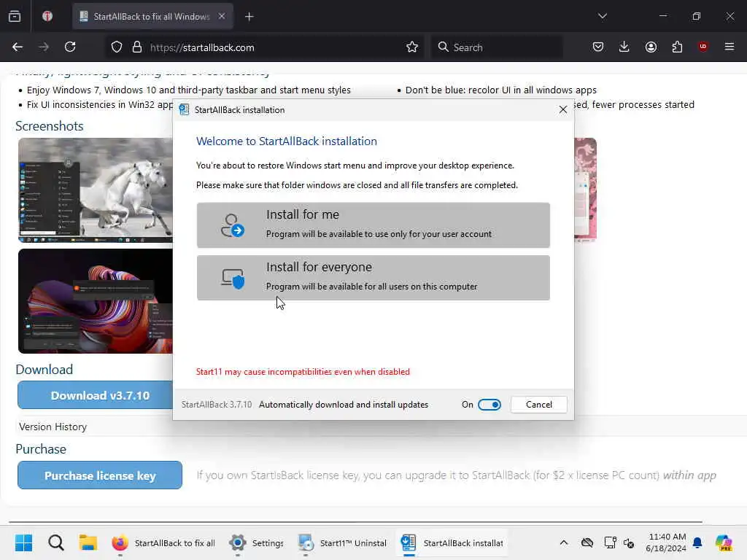The image size is (747, 560).
Task: Click the white horses screenshot thumbnail
Action: coord(96,190)
